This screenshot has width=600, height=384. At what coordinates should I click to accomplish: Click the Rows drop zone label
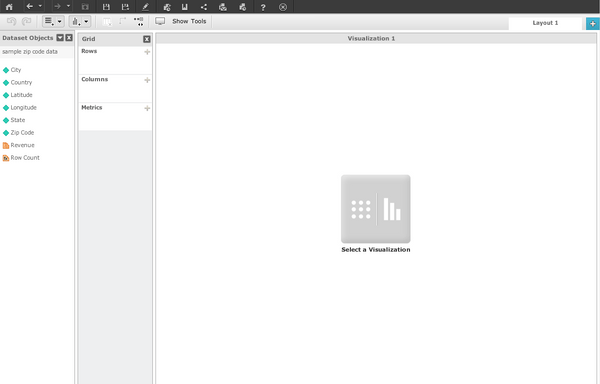pos(89,51)
